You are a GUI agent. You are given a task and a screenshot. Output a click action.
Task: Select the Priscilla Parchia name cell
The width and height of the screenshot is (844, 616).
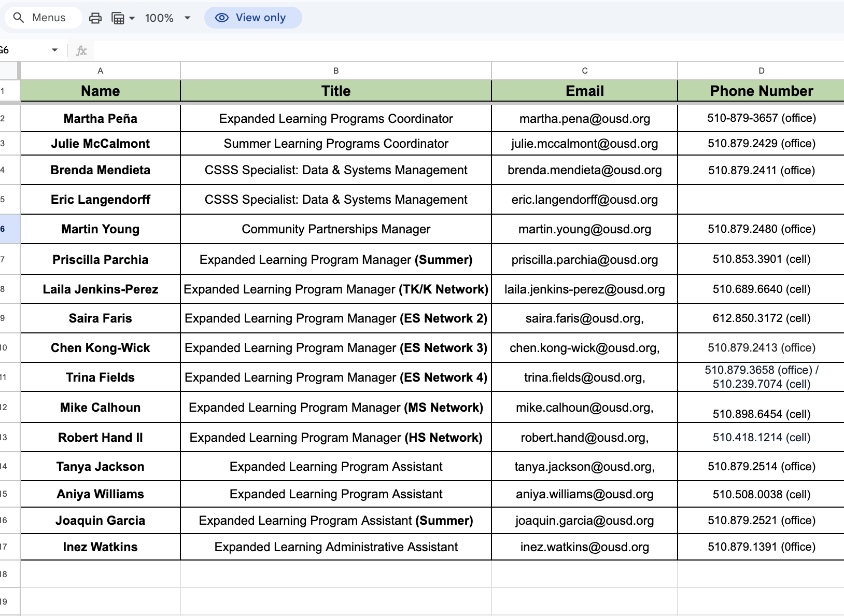pos(101,260)
